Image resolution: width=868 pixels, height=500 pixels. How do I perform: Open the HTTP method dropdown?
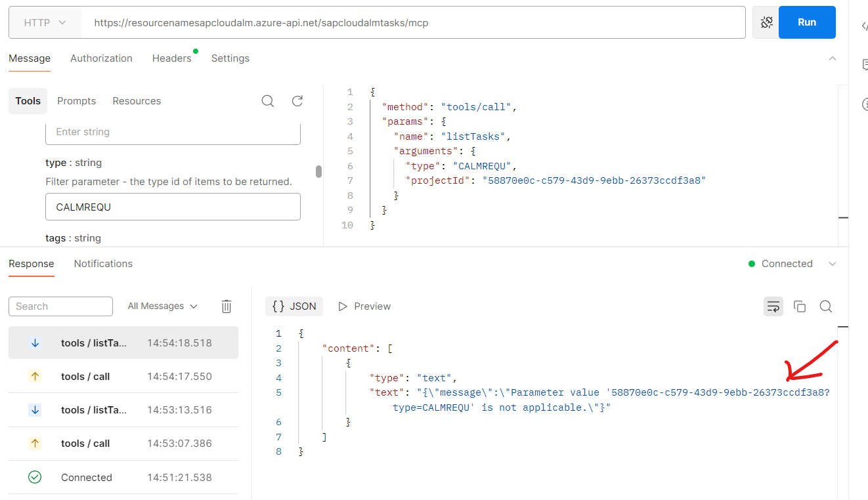45,22
